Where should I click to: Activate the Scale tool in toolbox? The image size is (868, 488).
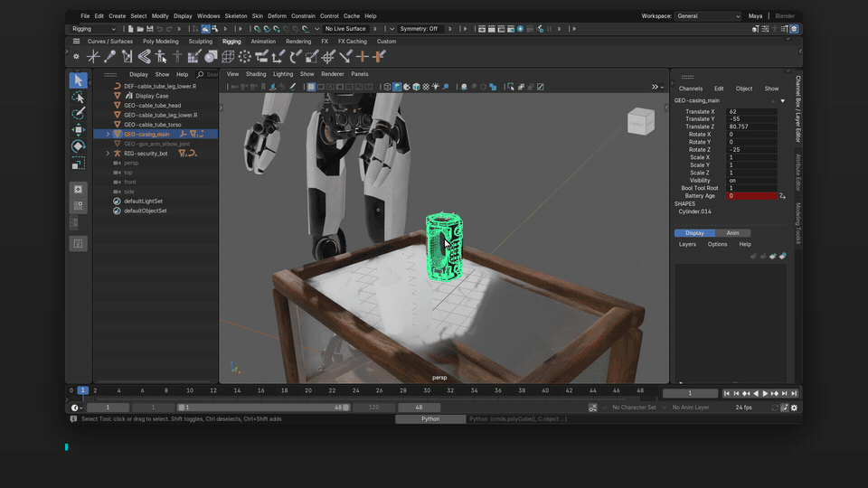(x=78, y=164)
